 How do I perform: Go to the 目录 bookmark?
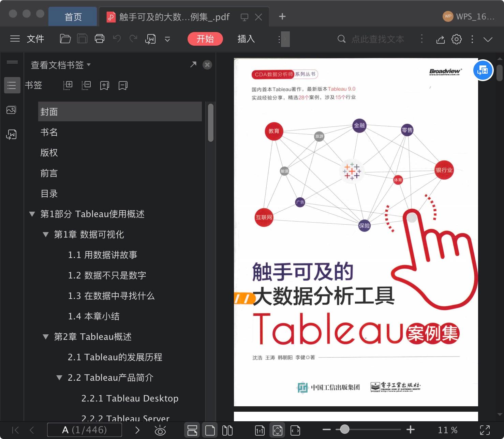coord(49,194)
